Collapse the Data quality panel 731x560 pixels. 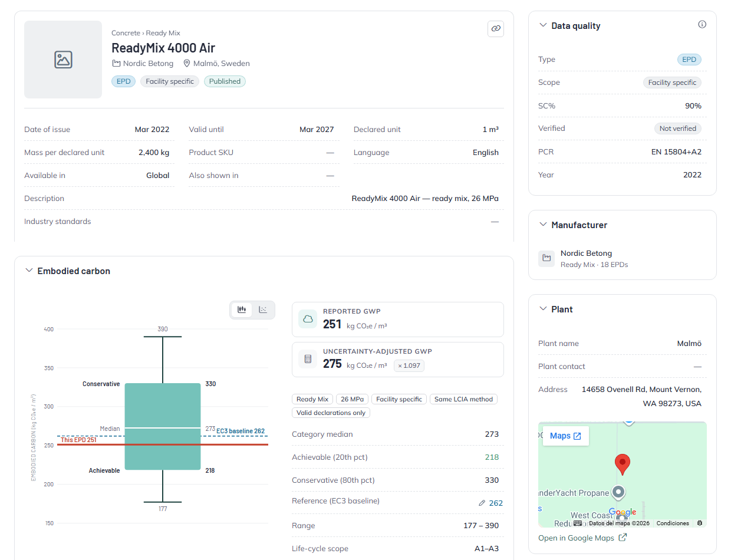(544, 26)
